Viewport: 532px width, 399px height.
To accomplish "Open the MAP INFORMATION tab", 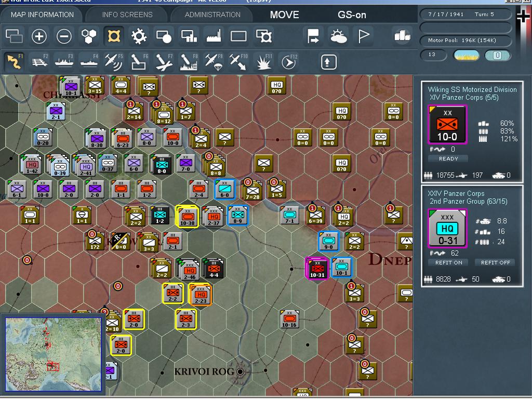I will (42, 15).
